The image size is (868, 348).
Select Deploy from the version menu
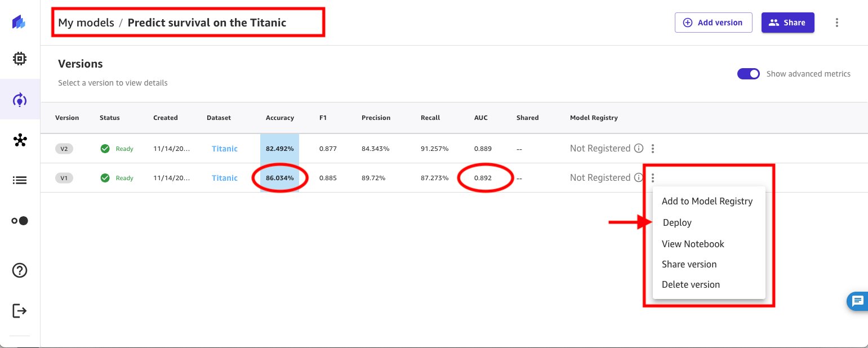click(x=677, y=222)
